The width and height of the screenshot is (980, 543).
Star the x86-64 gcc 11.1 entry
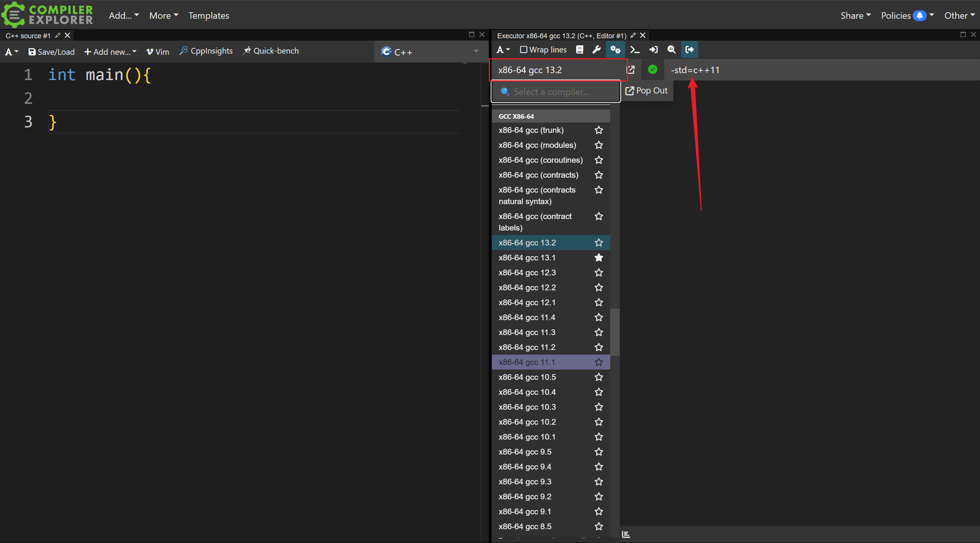[599, 362]
